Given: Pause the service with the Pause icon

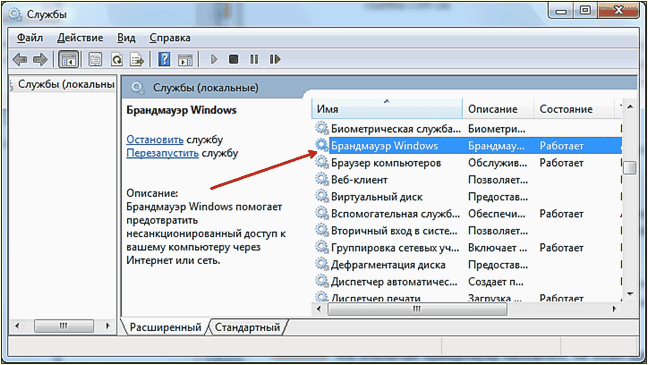Looking at the screenshot, I should tap(254, 60).
